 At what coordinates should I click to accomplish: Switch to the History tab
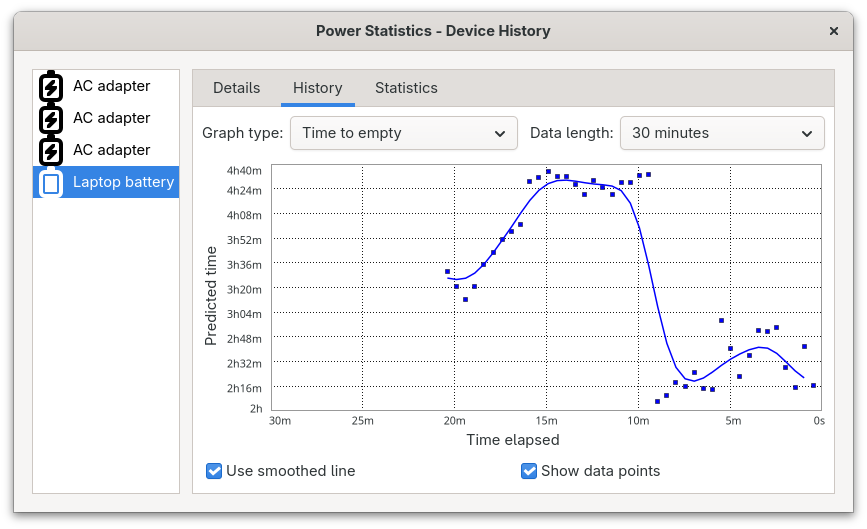(x=317, y=88)
